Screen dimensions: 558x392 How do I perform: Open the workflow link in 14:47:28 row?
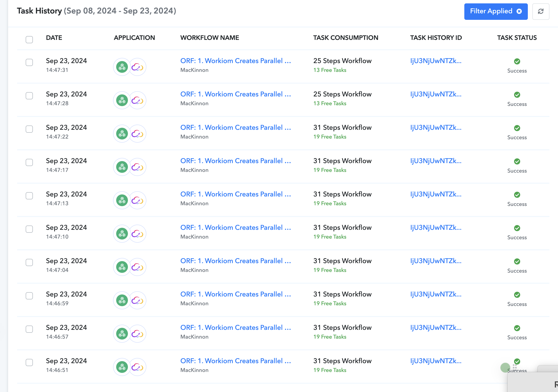click(236, 94)
